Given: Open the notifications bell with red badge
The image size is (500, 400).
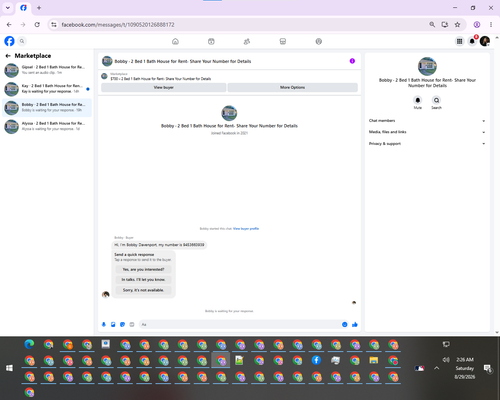Looking at the screenshot, I should 472,41.
